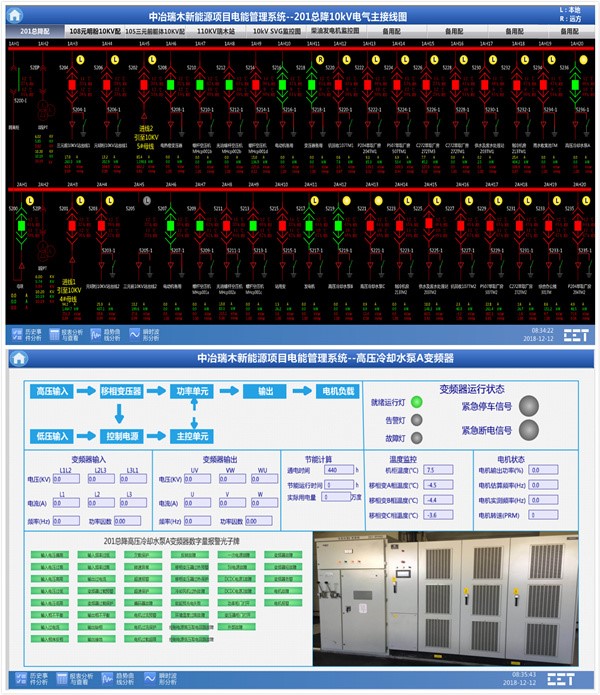Open the 10kV SVG监控图 tab

(x=277, y=31)
